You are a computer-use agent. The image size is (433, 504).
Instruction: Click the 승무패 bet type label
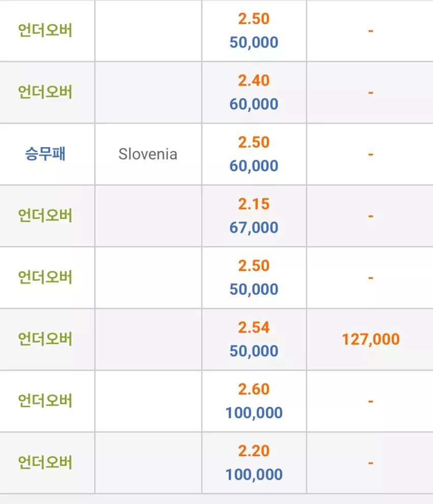coord(45,154)
